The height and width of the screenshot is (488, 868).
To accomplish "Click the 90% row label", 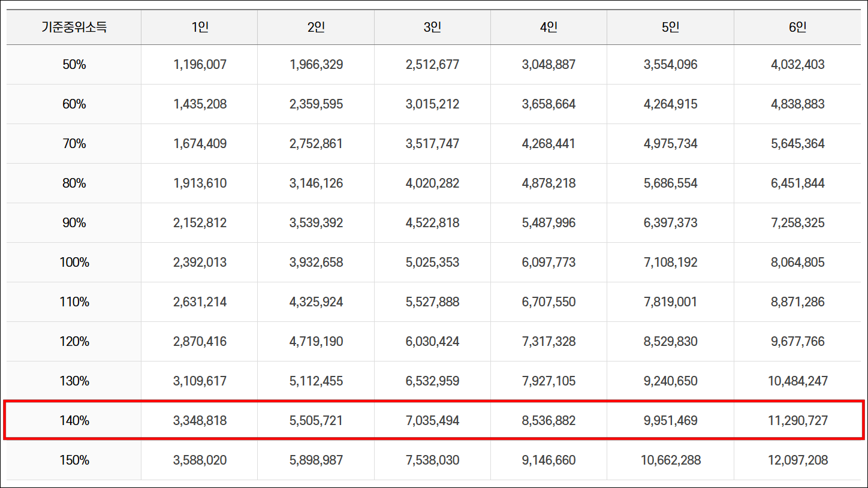I will coord(74,223).
